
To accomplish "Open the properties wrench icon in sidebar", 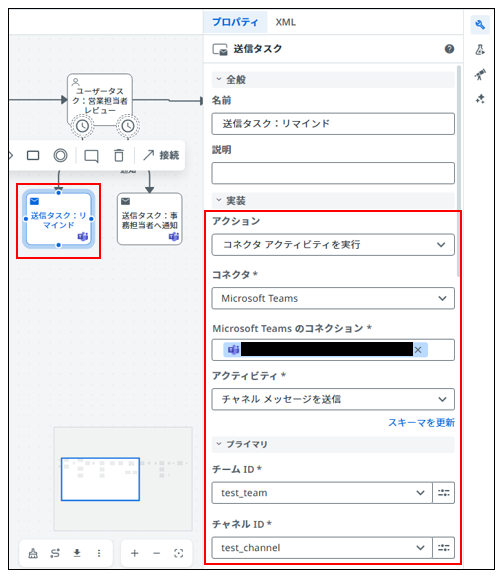I will (x=480, y=25).
